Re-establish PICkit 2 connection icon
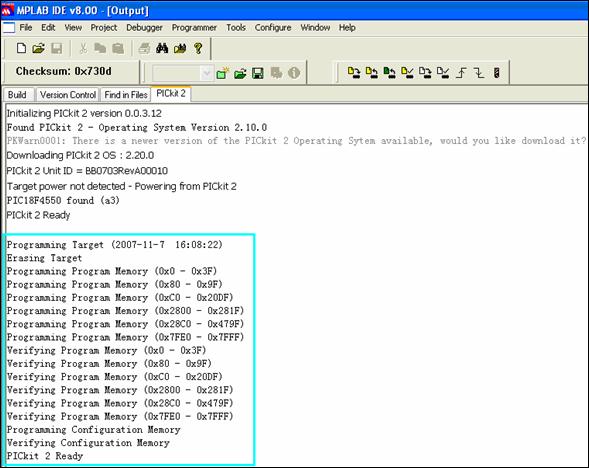 point(497,72)
